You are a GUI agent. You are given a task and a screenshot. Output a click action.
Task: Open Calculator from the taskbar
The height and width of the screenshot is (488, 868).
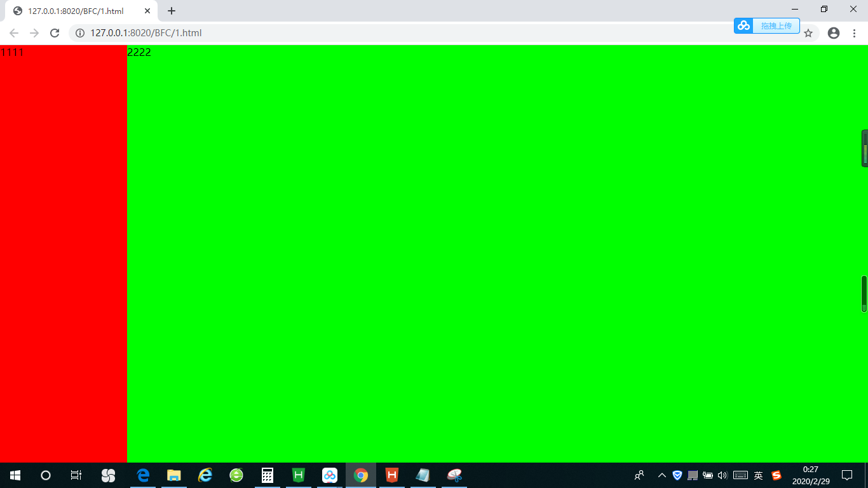pyautogui.click(x=268, y=475)
